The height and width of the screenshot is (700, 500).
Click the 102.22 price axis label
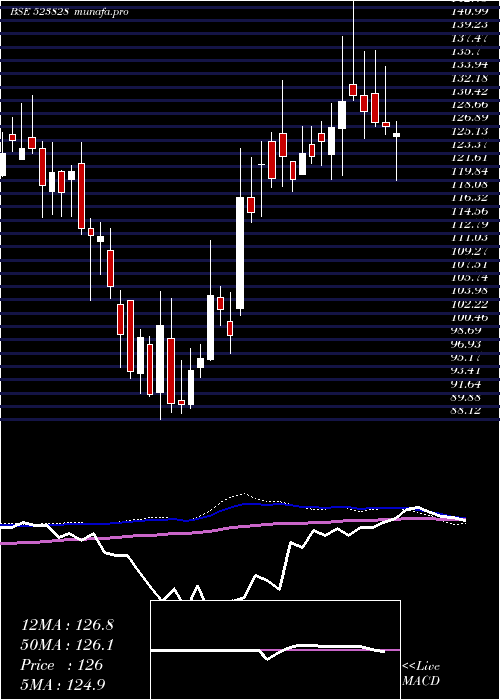click(x=468, y=304)
